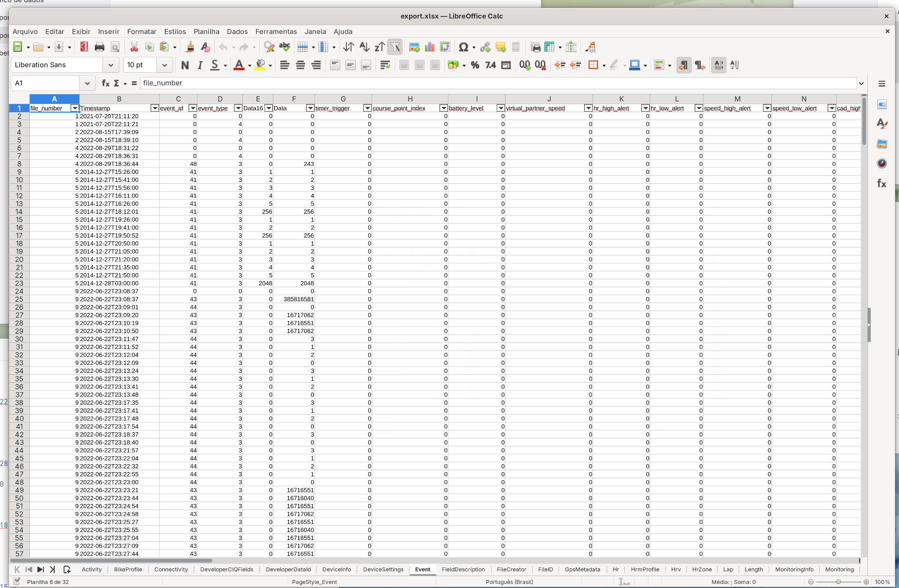
Task: Click the Sum sigma icon in formula bar
Action: pos(116,83)
